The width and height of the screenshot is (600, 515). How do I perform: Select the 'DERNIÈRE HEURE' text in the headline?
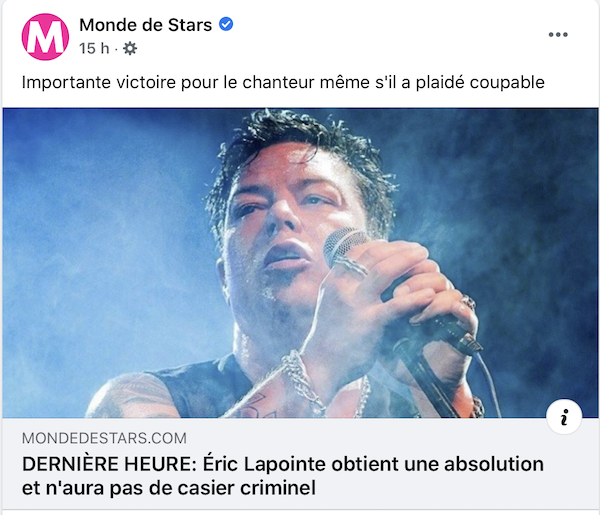click(109, 464)
